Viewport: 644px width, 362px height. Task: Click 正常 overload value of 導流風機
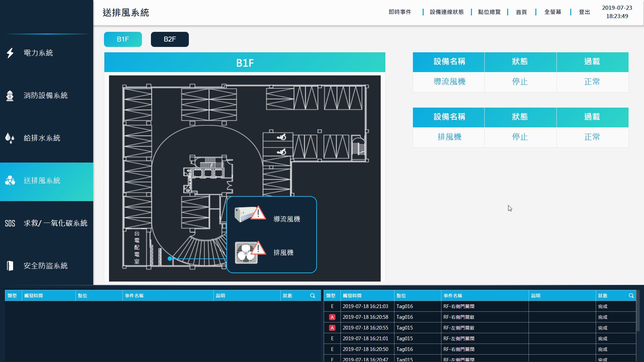click(592, 82)
